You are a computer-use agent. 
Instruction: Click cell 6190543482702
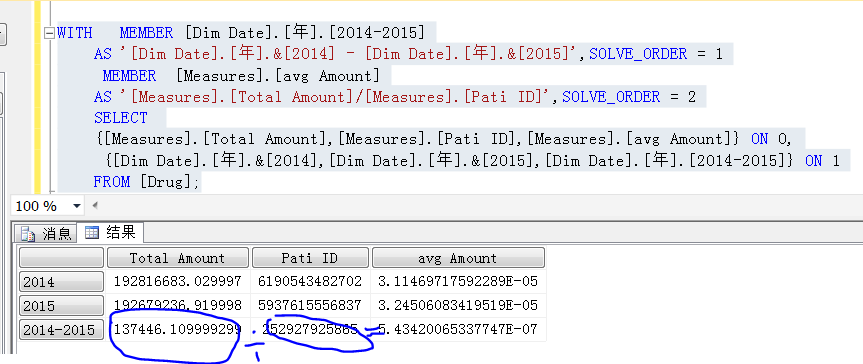(x=310, y=281)
